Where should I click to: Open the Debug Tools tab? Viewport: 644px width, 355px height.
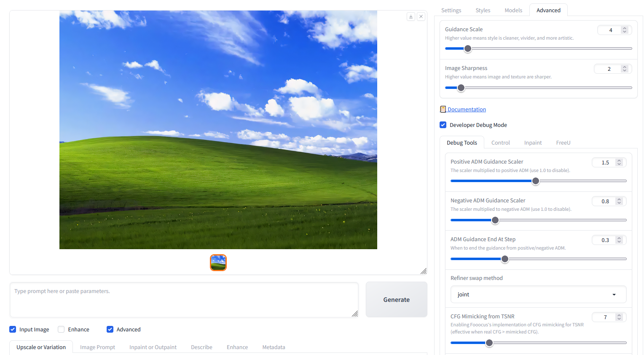tap(462, 143)
